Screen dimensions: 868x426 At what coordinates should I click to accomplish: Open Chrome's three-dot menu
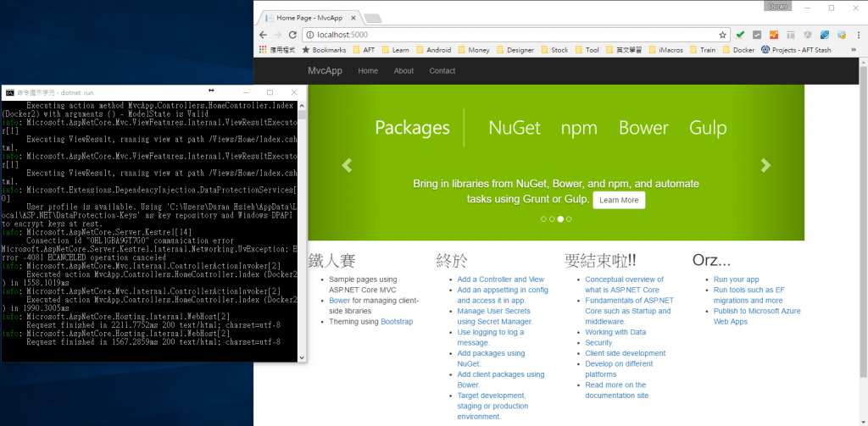[858, 35]
